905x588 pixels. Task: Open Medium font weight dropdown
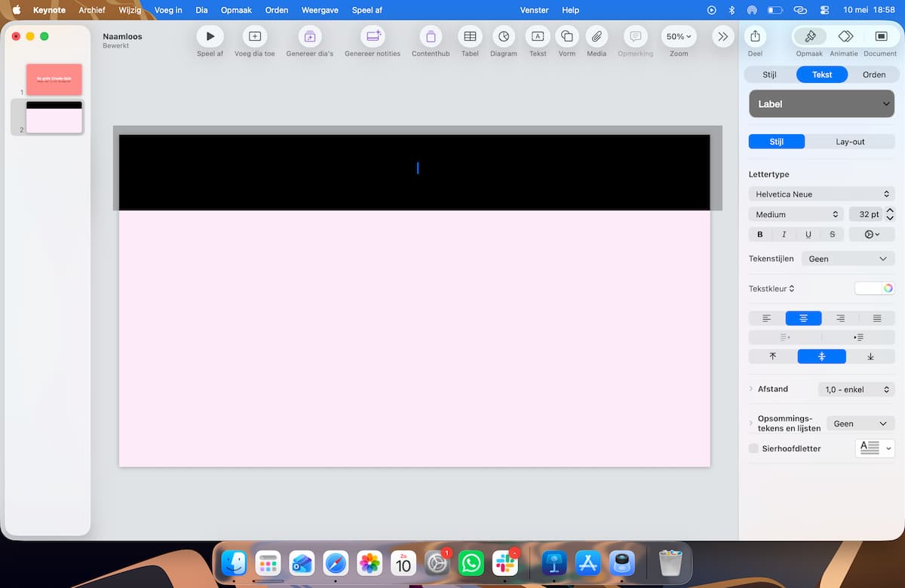pos(796,214)
